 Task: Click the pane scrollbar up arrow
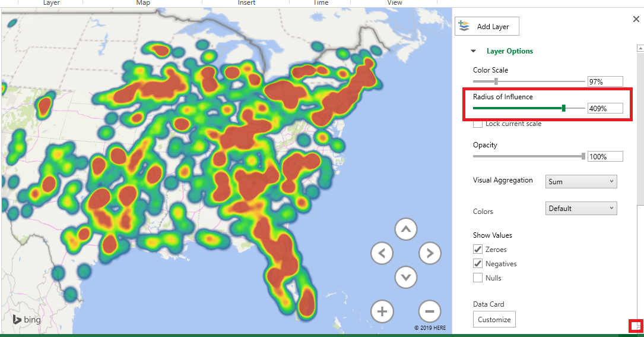640,48
